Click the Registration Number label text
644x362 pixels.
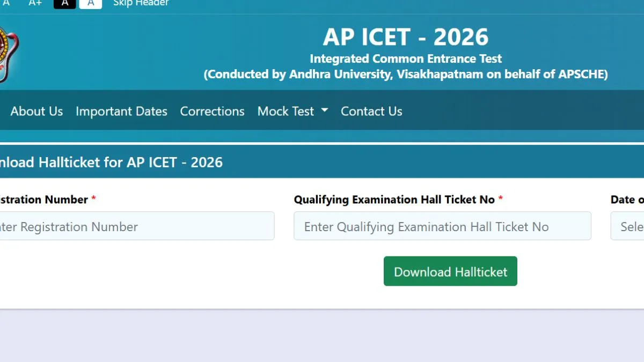click(43, 200)
